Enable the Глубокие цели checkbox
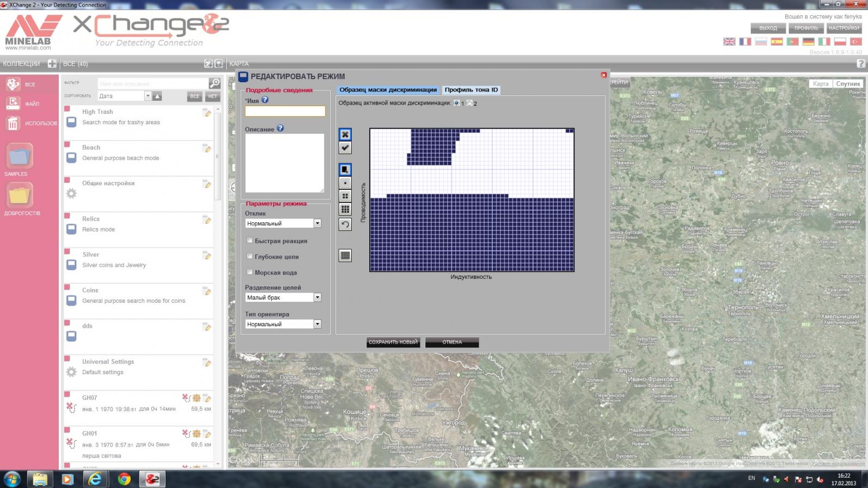This screenshot has height=488, width=868. tap(250, 256)
